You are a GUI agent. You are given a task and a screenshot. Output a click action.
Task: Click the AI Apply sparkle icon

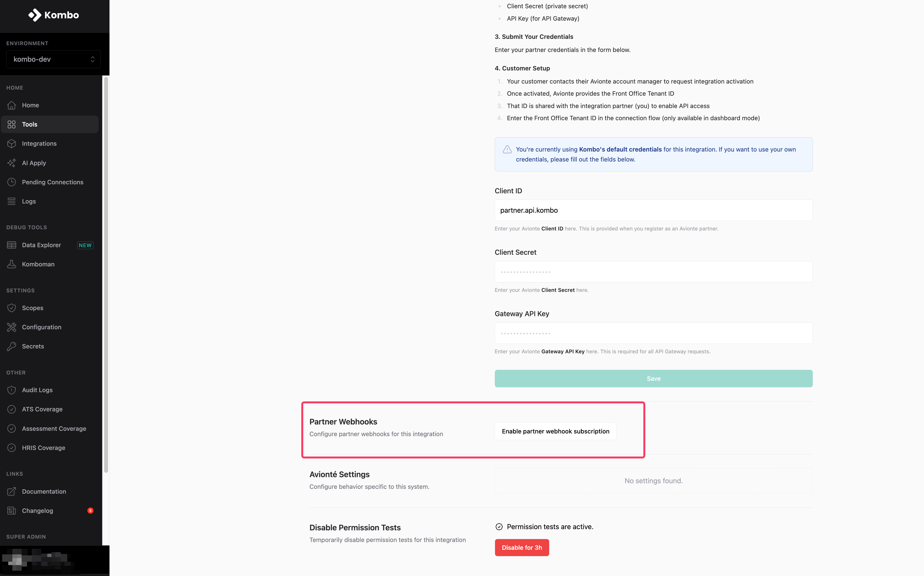12,163
